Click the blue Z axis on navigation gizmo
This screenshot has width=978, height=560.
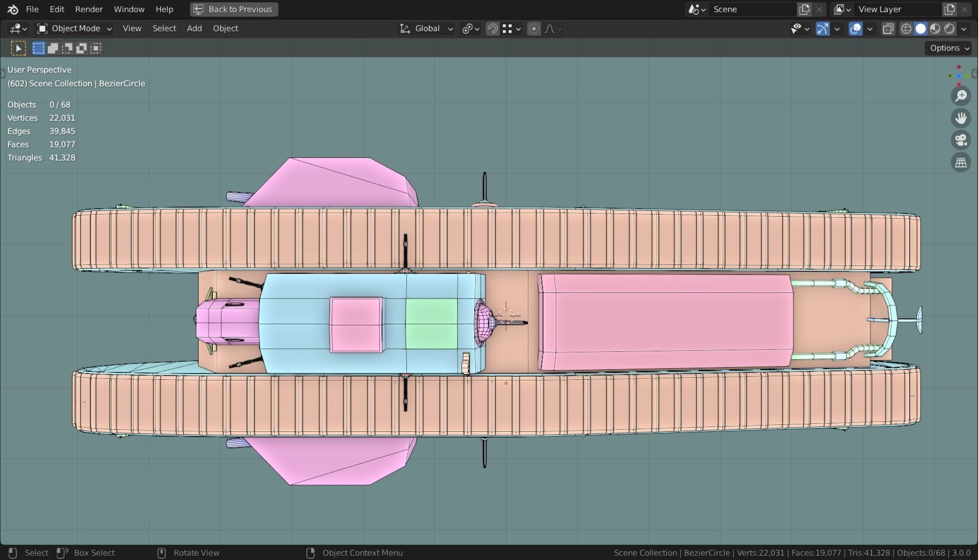click(x=959, y=76)
